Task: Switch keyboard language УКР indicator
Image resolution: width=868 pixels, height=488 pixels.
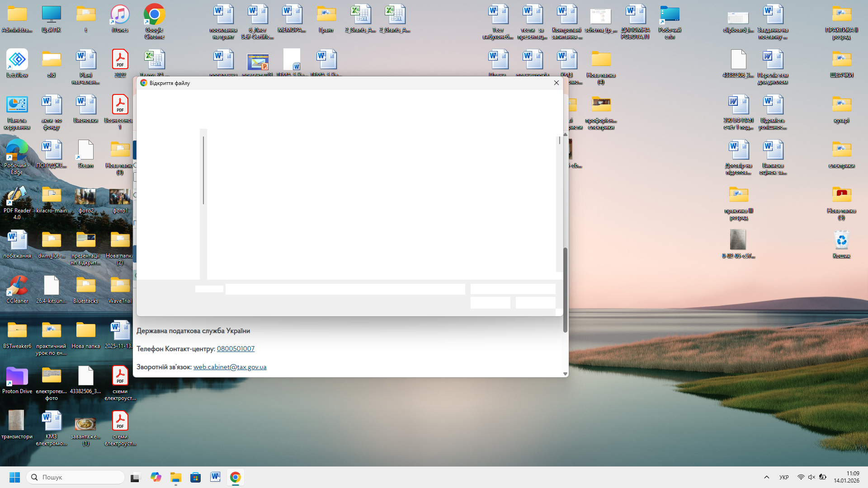Action: [784, 477]
